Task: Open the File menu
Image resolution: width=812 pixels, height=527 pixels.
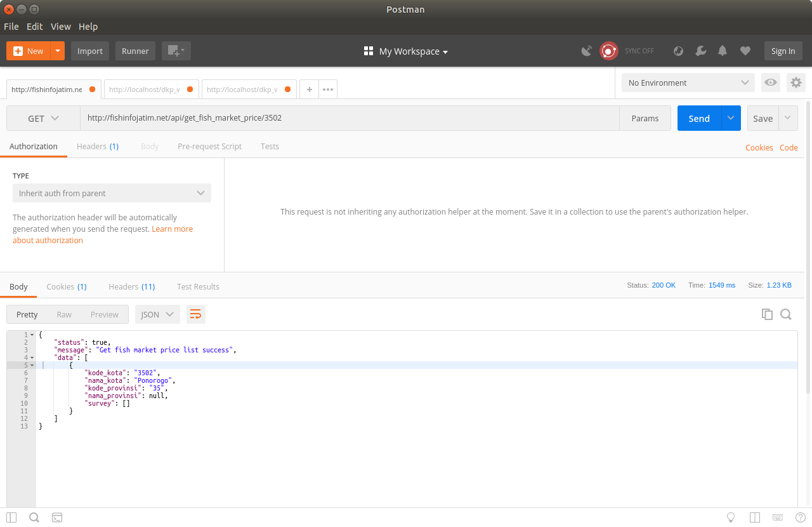Action: [11, 27]
